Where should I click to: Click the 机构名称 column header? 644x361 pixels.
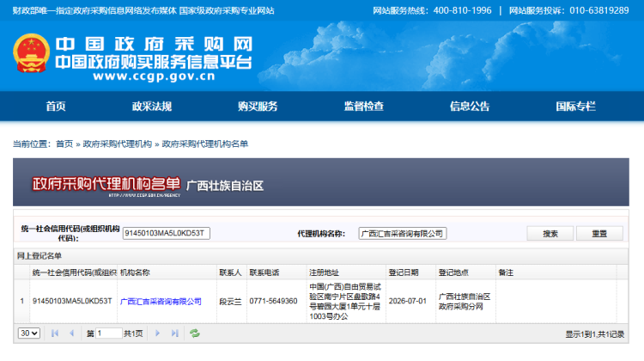tap(167, 272)
